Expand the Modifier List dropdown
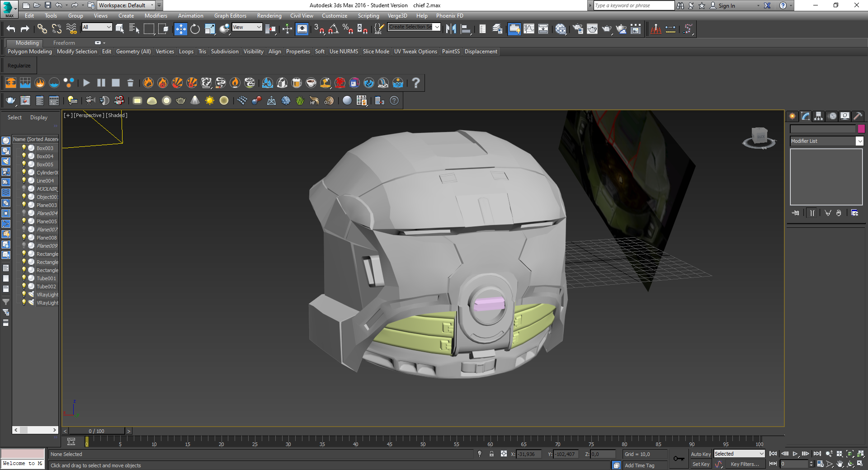 pos(859,141)
